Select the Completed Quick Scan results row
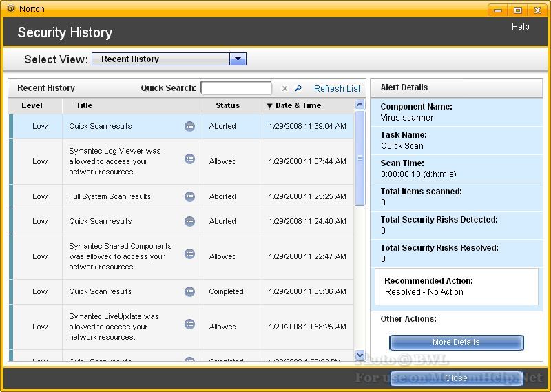This screenshot has height=392, width=551. tap(181, 291)
